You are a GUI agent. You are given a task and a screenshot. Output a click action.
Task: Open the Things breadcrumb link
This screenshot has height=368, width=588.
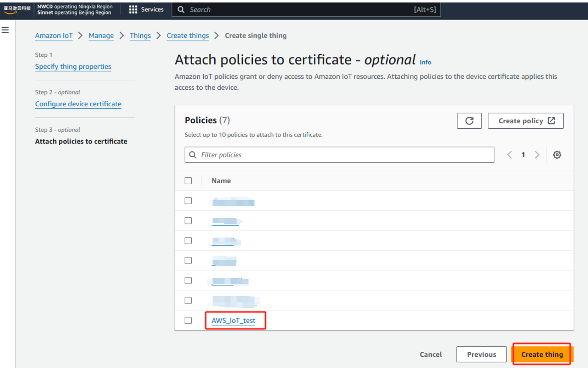pos(140,35)
